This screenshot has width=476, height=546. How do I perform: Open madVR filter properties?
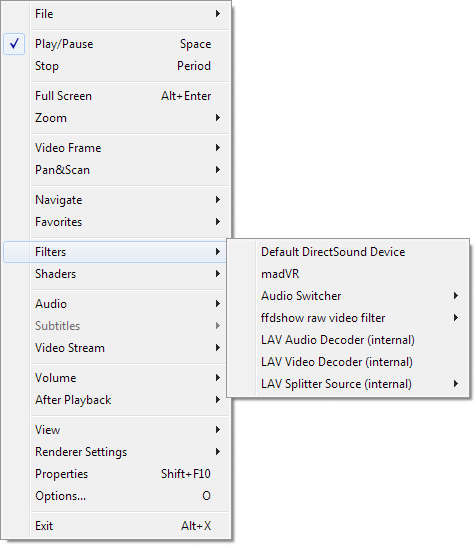coord(348,274)
